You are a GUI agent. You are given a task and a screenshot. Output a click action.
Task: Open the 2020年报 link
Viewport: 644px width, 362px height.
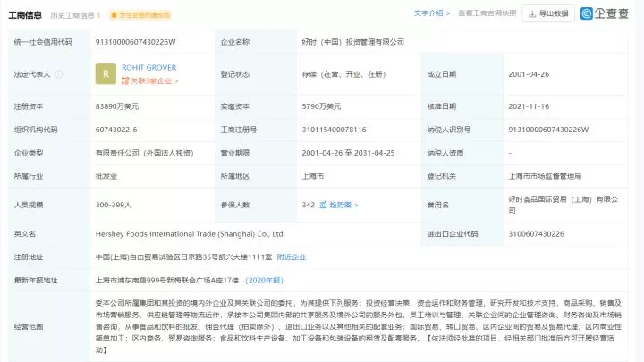pyautogui.click(x=264, y=281)
